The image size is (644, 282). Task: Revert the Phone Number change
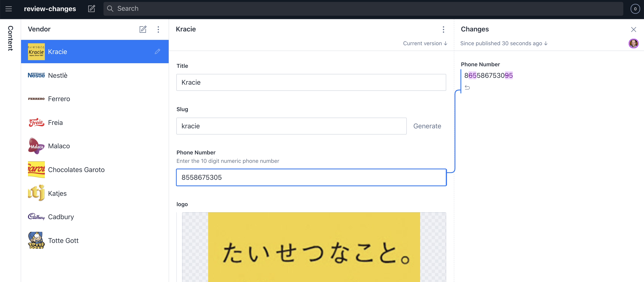click(x=467, y=87)
